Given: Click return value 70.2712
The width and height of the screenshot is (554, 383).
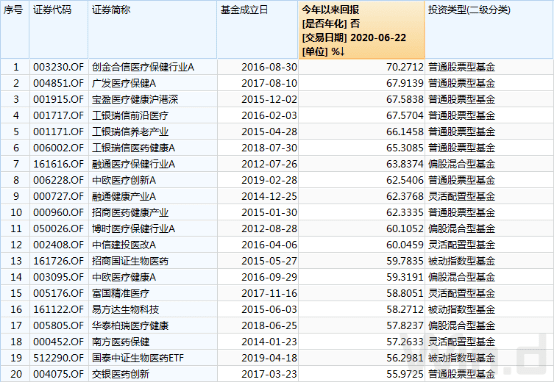Looking at the screenshot, I should (405, 67).
